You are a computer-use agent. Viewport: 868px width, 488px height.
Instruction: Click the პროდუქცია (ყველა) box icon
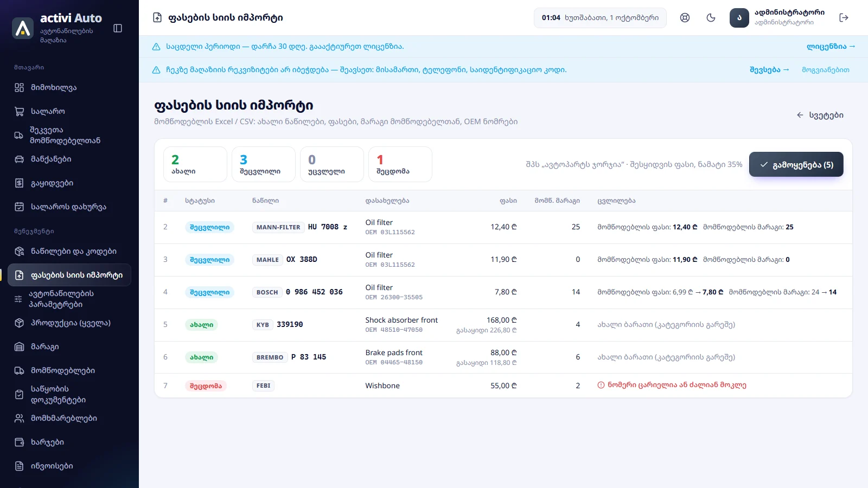tap(20, 323)
